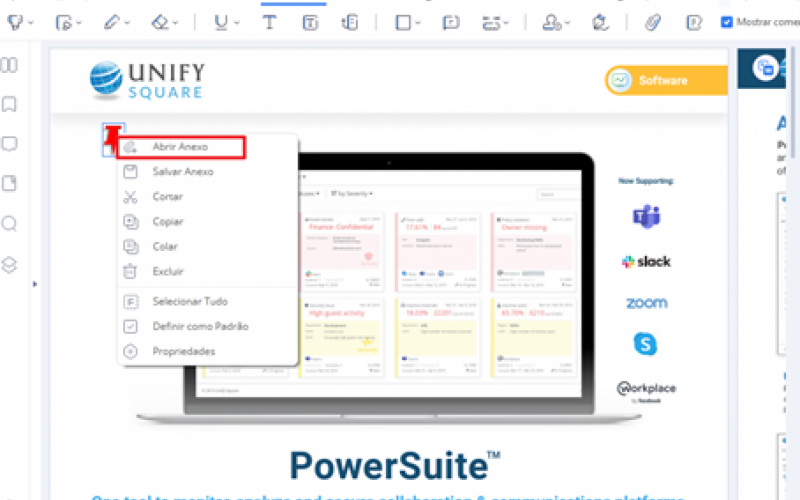Choose Definir como Padrão menu entry
Image resolution: width=800 pixels, height=500 pixels.
tap(208, 327)
